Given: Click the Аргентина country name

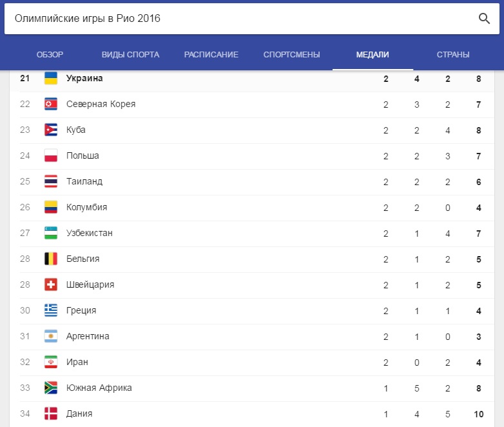Looking at the screenshot, I should pos(88,336).
